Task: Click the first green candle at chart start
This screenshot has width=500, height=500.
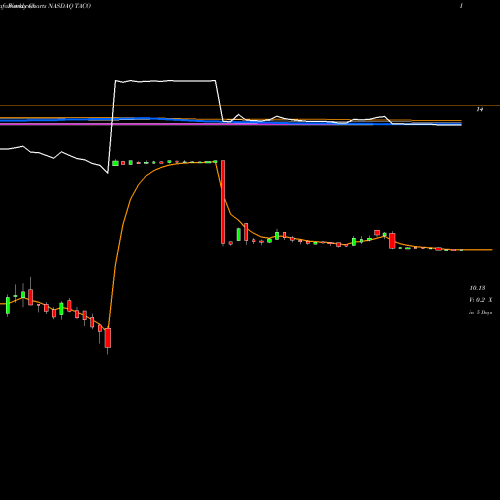Action: pyautogui.click(x=8, y=305)
